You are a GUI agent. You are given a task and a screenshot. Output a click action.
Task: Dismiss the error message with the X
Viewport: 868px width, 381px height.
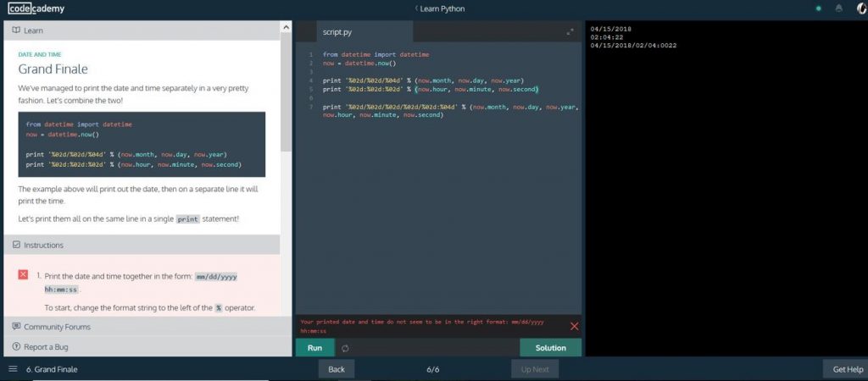[574, 326]
